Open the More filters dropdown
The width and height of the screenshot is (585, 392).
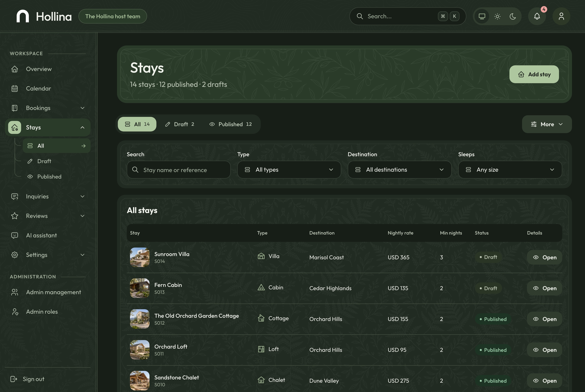click(x=547, y=124)
